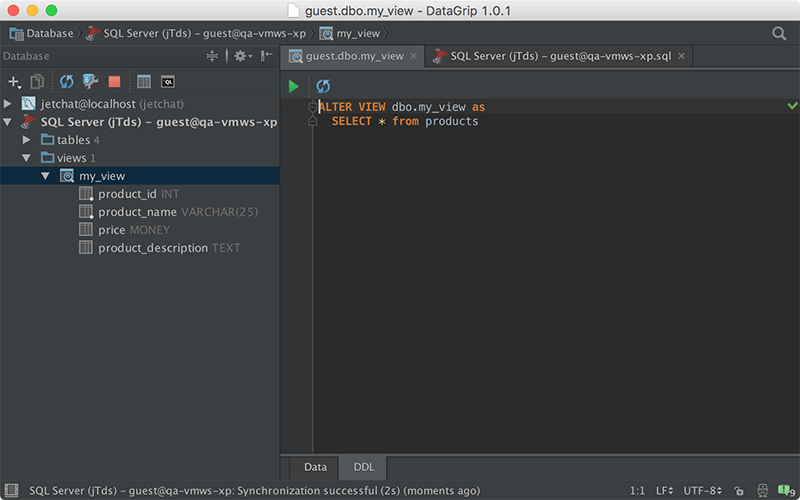This screenshot has width=800, height=500.
Task: Click the duplicate icon in Database toolbar
Action: point(37,82)
